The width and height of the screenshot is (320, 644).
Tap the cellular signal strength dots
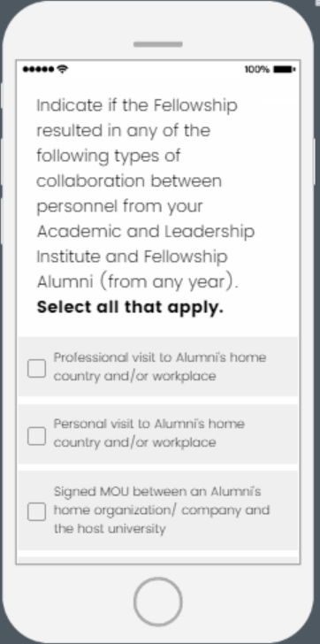38,69
